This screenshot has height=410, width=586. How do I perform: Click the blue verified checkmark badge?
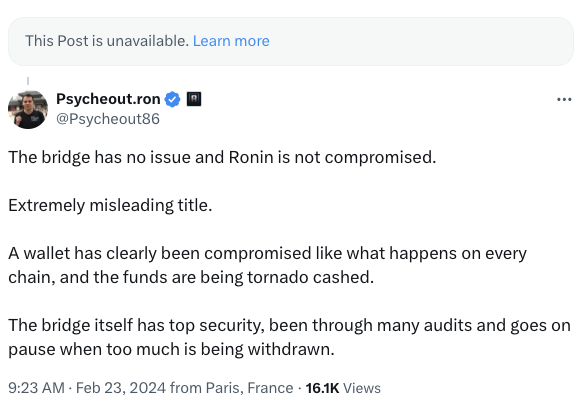[173, 99]
